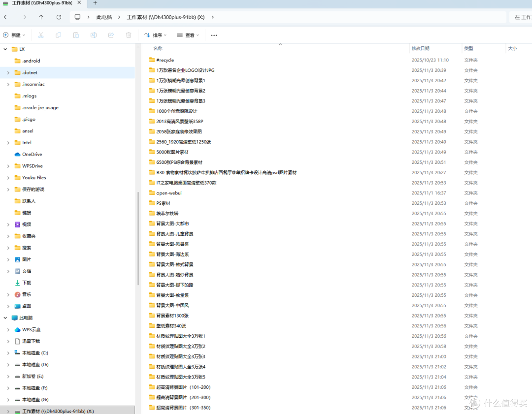Refresh the current folder view
The width and height of the screenshot is (532, 414).
pos(59,17)
